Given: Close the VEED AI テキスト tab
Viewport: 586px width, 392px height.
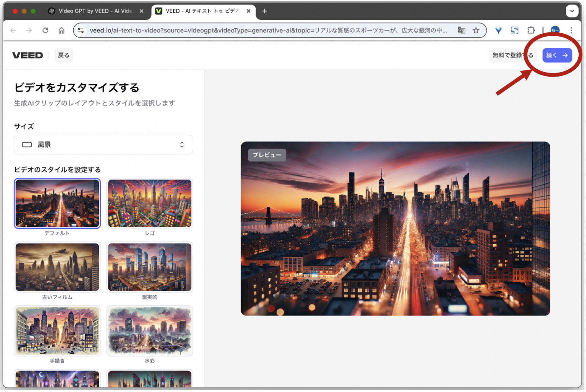Looking at the screenshot, I should (248, 11).
